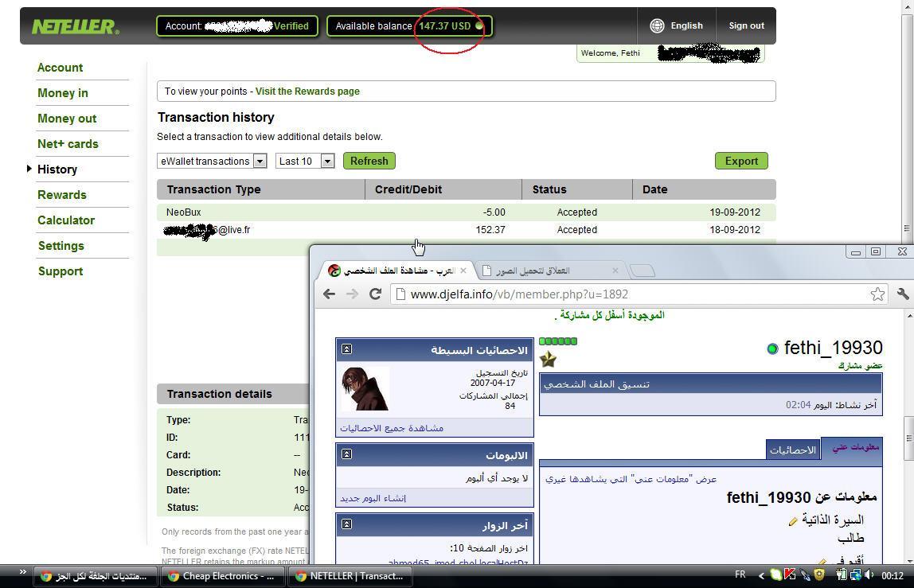Show hidden tray icons arrow
The height and width of the screenshot is (588, 914).
tap(760, 576)
